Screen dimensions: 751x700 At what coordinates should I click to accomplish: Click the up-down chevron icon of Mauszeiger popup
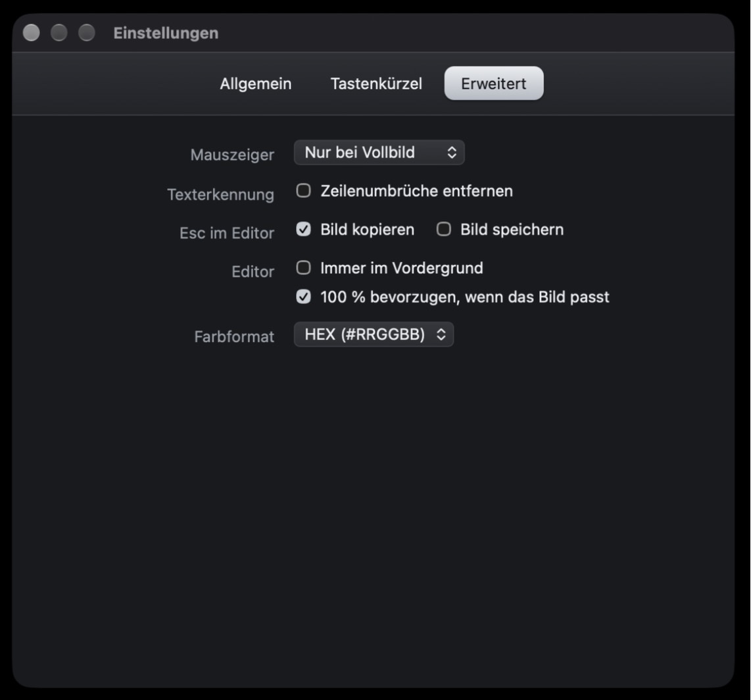pos(452,153)
